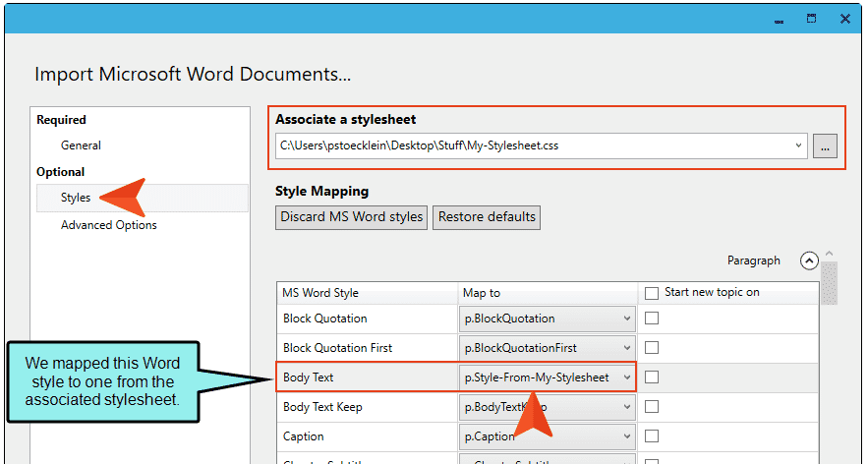Viewport: 868px width, 464px height.
Task: Open Map to dropdown for Body Text
Action: (547, 377)
